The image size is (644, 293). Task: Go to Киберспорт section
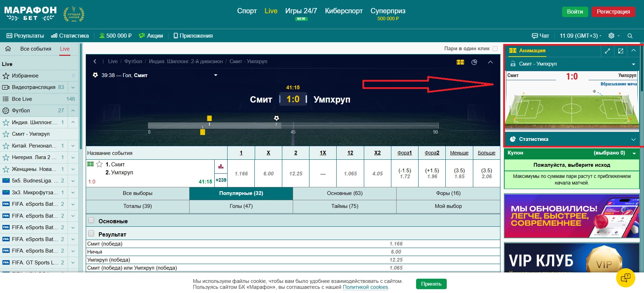click(x=344, y=11)
